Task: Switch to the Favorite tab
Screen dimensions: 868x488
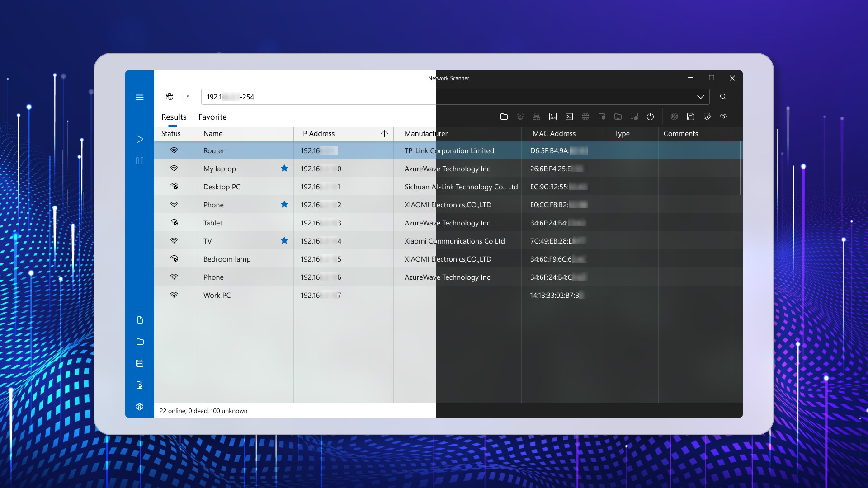Action: [212, 117]
